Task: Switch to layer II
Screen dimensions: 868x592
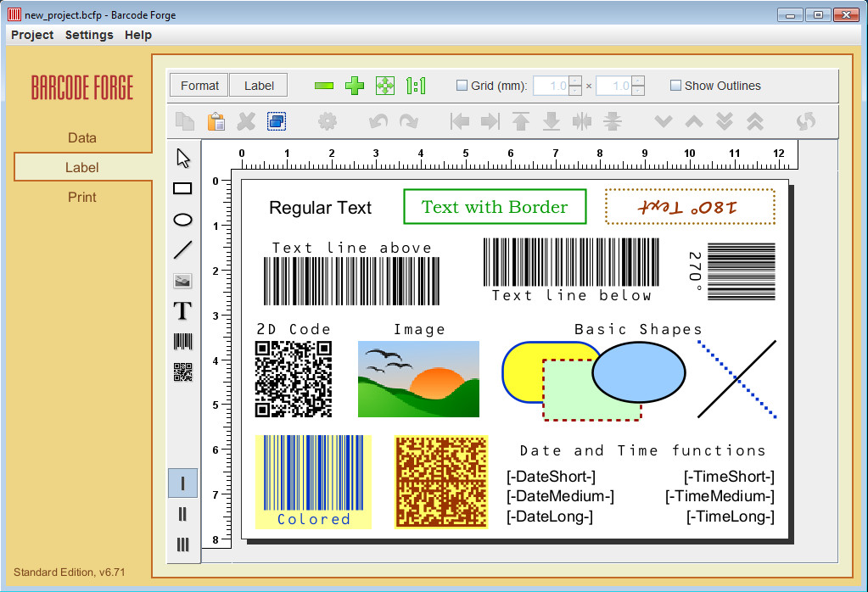Action: click(x=182, y=515)
